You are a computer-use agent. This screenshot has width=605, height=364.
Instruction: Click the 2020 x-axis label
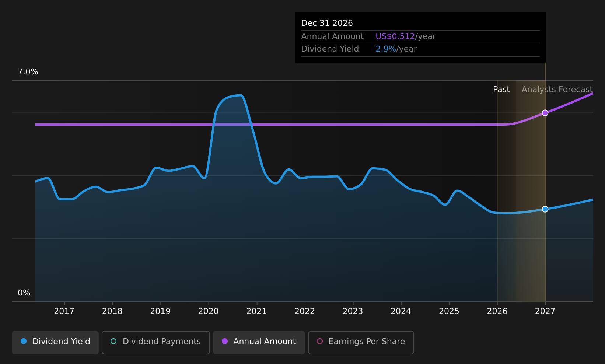(x=209, y=311)
